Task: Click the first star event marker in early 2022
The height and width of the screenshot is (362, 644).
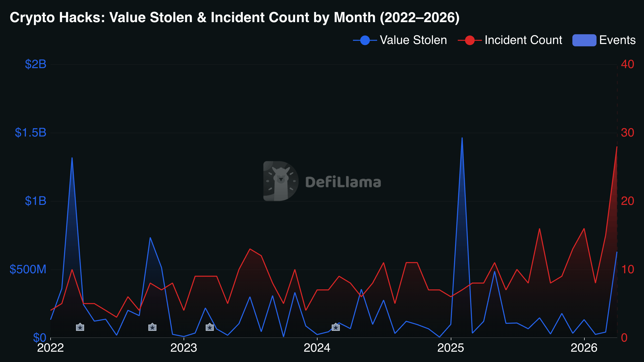Action: coord(80,327)
